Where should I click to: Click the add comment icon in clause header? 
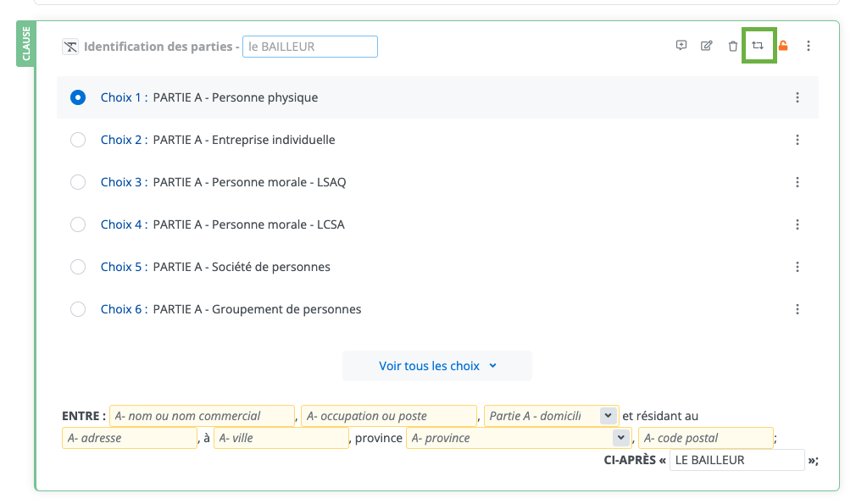[x=681, y=46]
